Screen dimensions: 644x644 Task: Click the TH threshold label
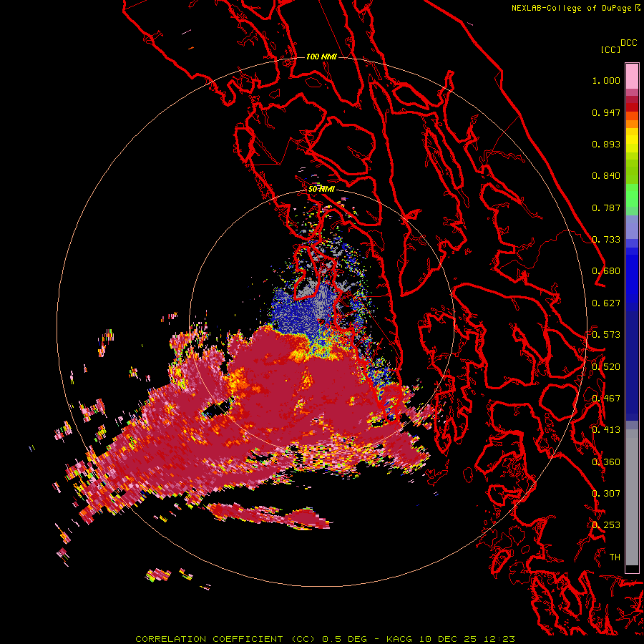pyautogui.click(x=615, y=557)
